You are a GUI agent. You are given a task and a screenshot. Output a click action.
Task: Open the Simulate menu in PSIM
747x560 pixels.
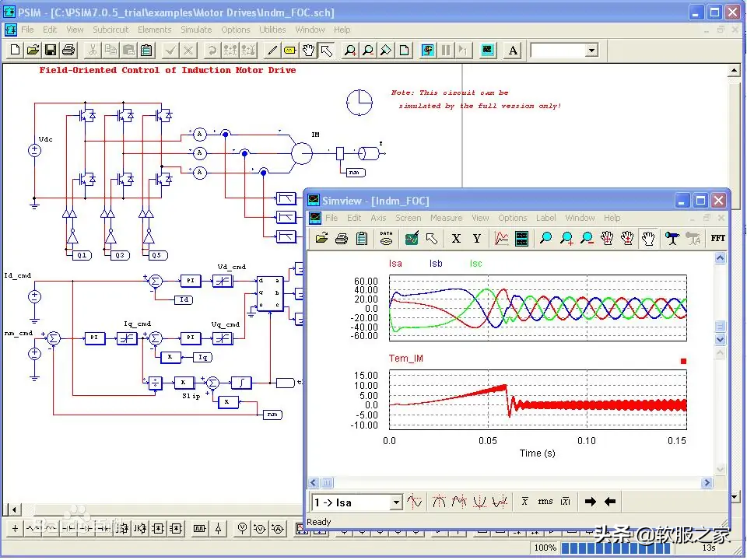click(x=196, y=30)
